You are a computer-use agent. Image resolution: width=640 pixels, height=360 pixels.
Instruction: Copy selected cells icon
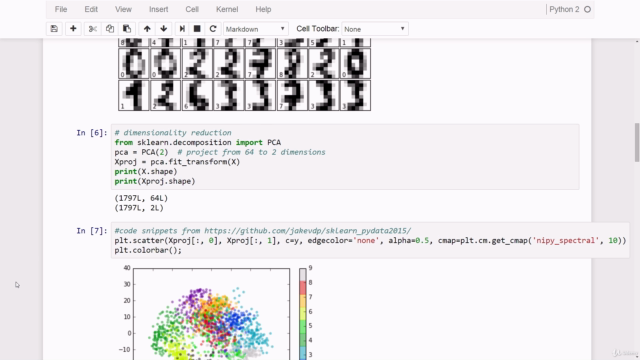[x=110, y=29]
